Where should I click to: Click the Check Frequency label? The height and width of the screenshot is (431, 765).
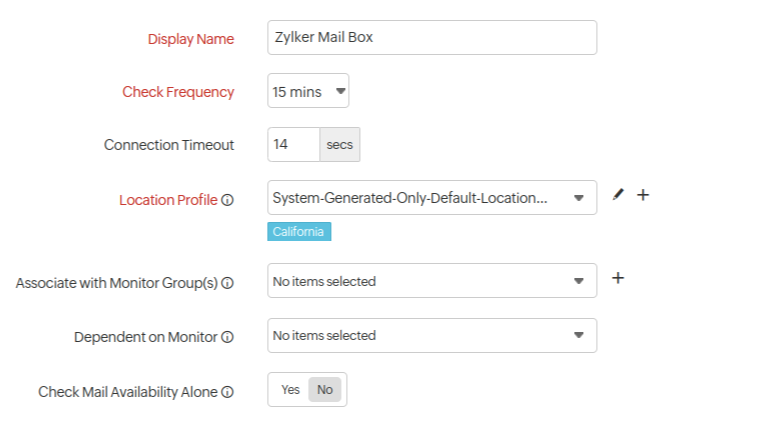pos(178,92)
